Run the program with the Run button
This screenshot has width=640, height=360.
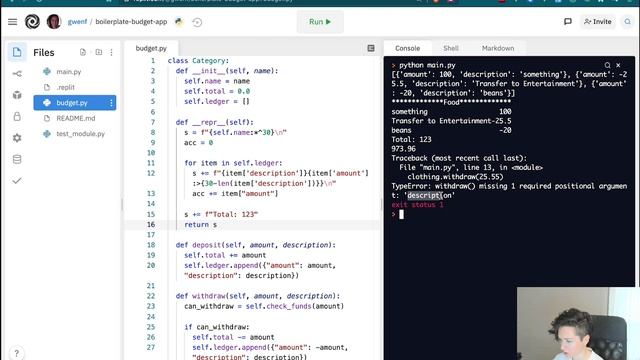click(x=320, y=22)
